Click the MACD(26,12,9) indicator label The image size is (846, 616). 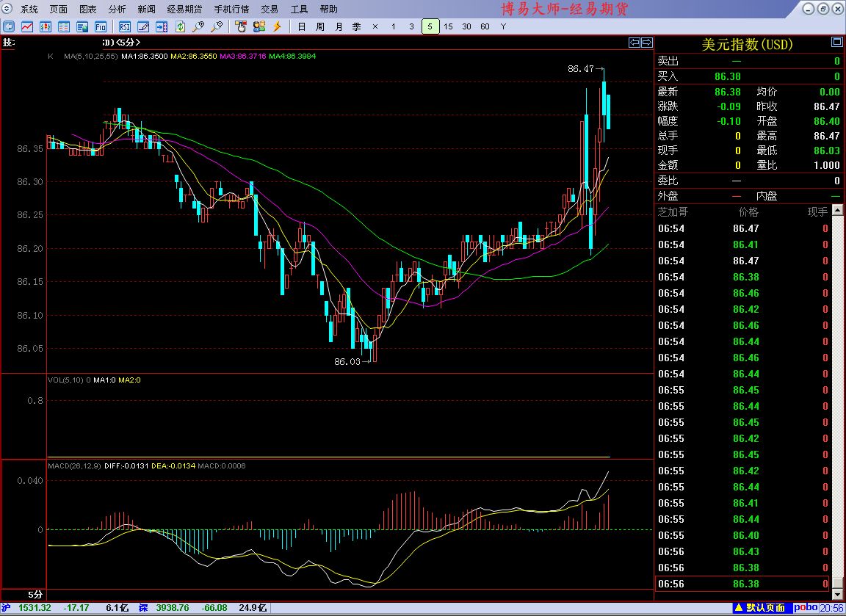(74, 466)
